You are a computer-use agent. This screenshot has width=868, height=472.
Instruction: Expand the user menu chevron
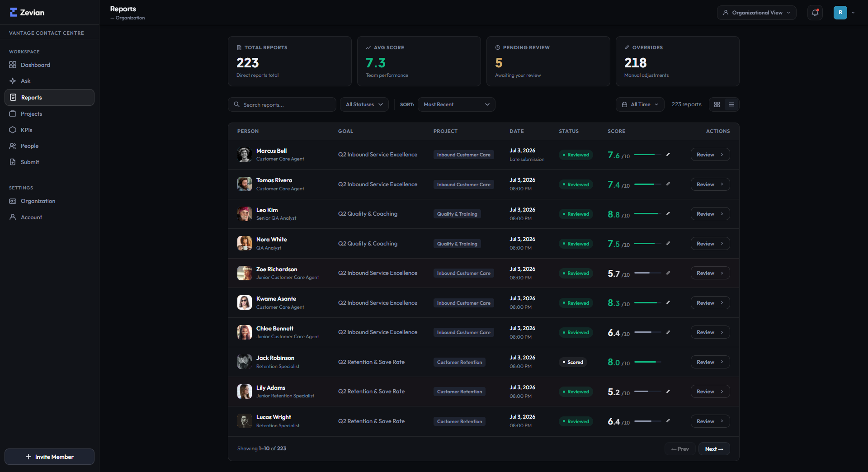coord(853,13)
